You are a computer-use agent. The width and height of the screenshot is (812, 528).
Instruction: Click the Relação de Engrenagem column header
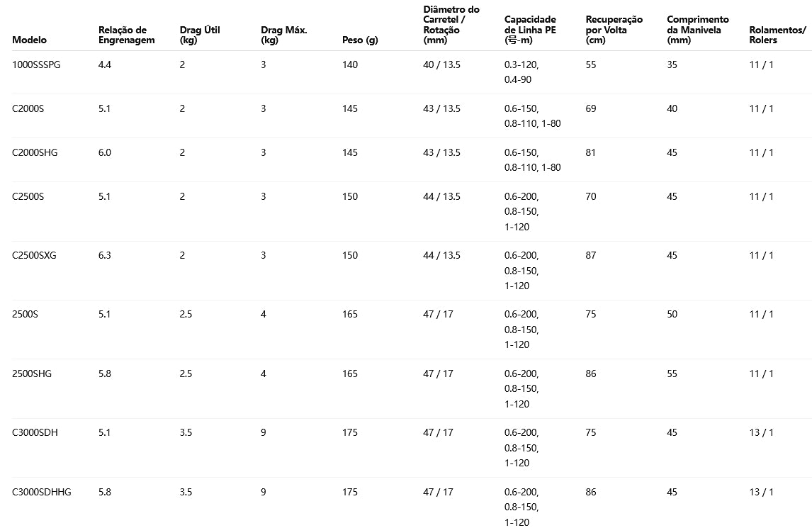point(126,35)
